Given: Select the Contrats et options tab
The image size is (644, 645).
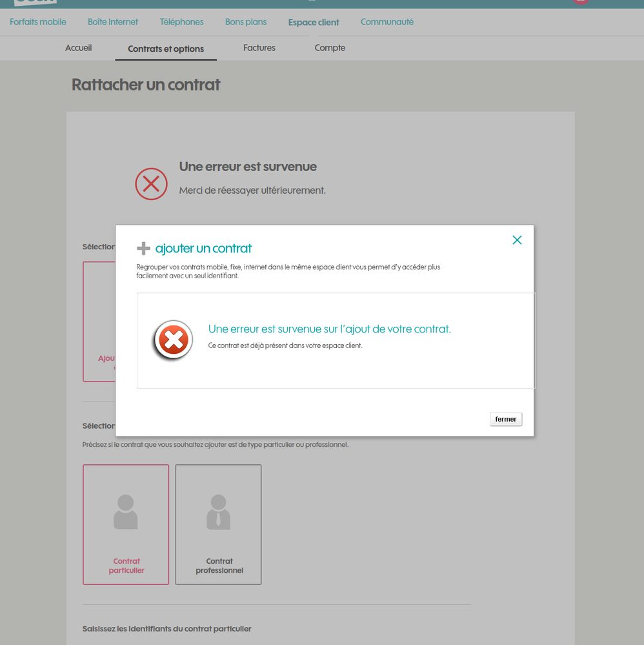Looking at the screenshot, I should pyautogui.click(x=166, y=48).
